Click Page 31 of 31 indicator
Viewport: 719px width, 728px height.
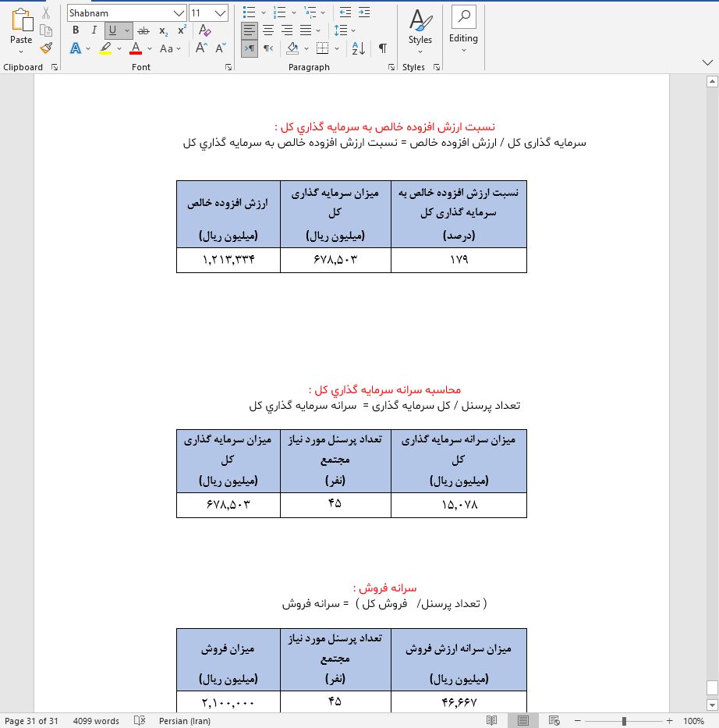(x=31, y=721)
